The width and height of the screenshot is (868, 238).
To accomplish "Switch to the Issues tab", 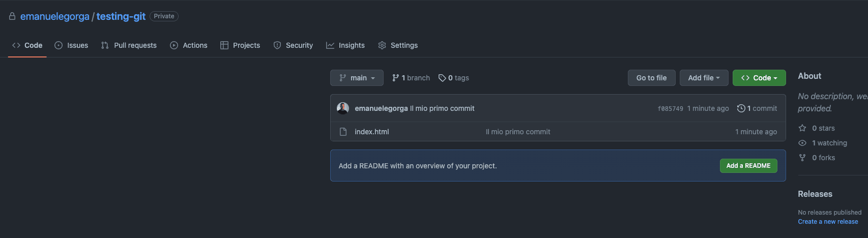I will point(71,45).
